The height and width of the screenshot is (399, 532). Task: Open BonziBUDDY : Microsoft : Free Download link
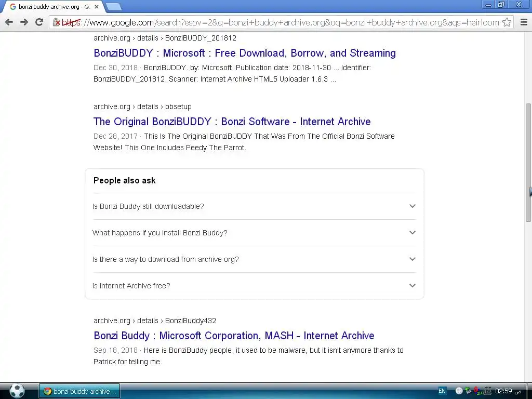[245, 53]
